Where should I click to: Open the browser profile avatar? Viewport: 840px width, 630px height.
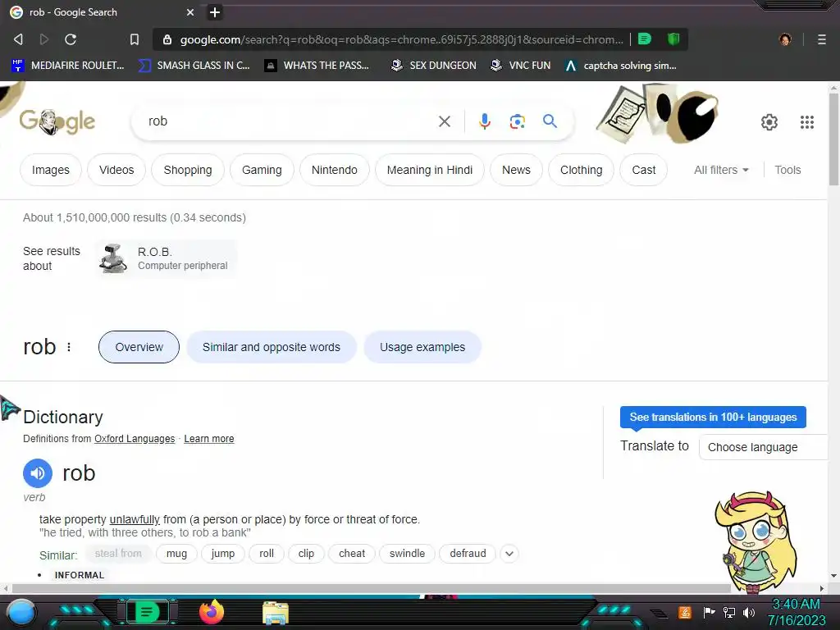click(x=785, y=39)
